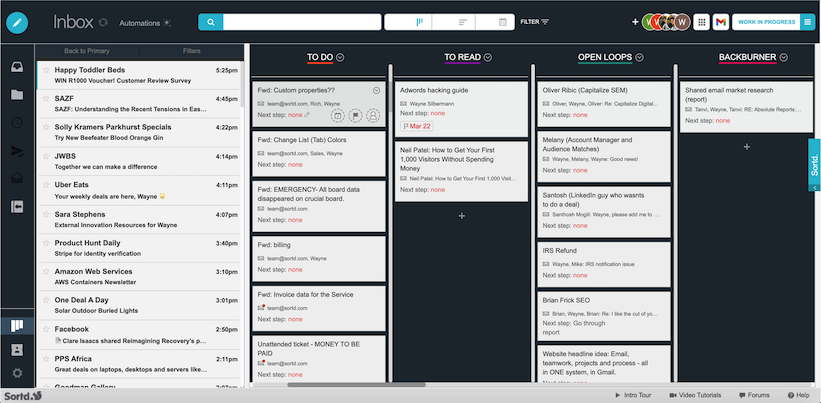Select the Back to Primary tab
821x403 pixels.
(87, 51)
